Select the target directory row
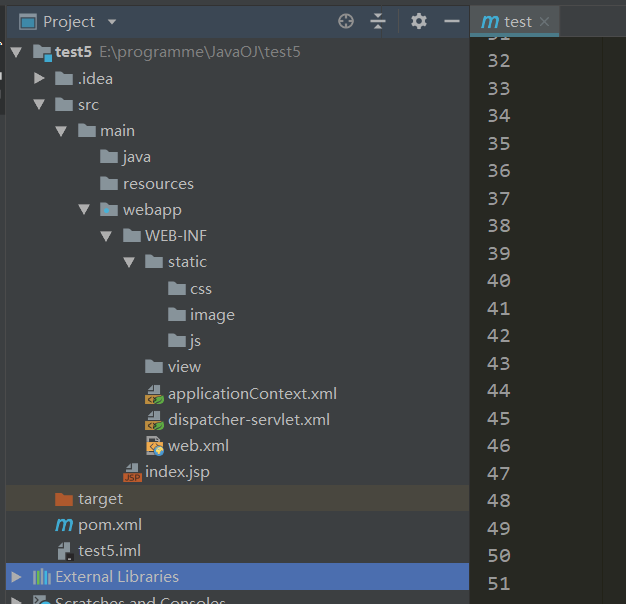Screen dimensions: 626x604 [238, 499]
